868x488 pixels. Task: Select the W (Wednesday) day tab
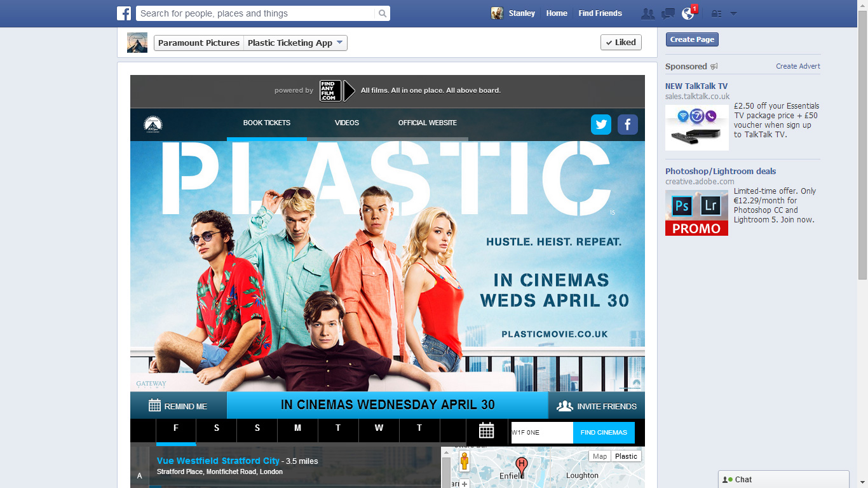point(379,430)
